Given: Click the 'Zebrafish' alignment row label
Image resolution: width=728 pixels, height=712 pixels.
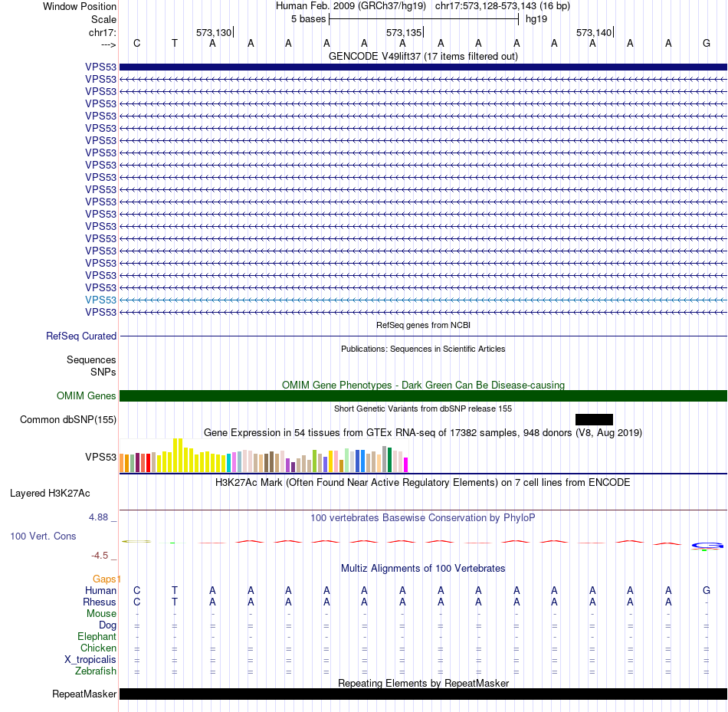Looking at the screenshot, I should pyautogui.click(x=96, y=671).
